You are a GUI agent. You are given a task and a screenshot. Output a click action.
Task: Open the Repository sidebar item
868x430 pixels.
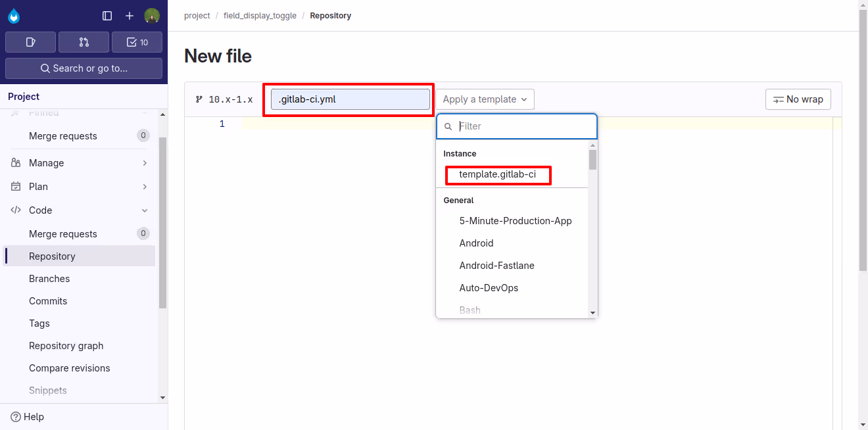point(79,256)
